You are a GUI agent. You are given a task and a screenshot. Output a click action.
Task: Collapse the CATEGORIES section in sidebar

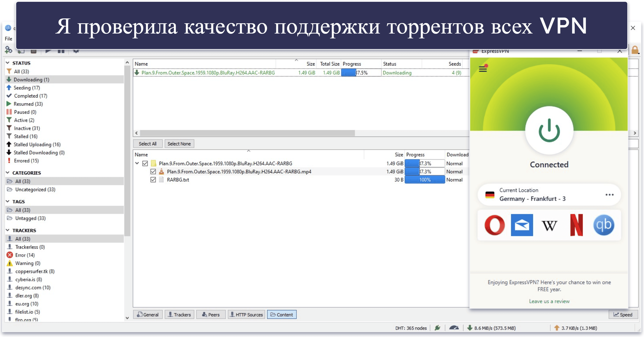(8, 172)
